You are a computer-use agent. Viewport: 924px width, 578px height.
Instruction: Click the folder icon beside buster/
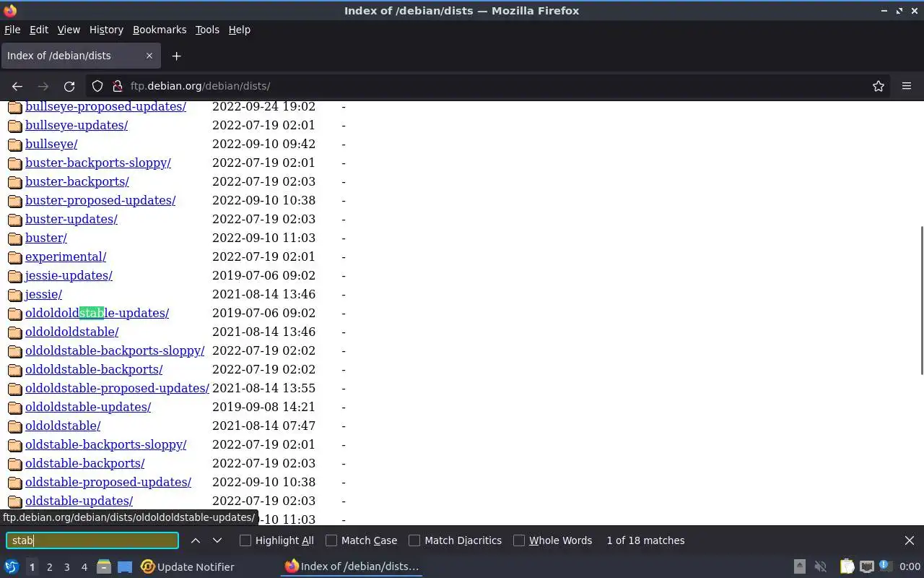tap(14, 238)
